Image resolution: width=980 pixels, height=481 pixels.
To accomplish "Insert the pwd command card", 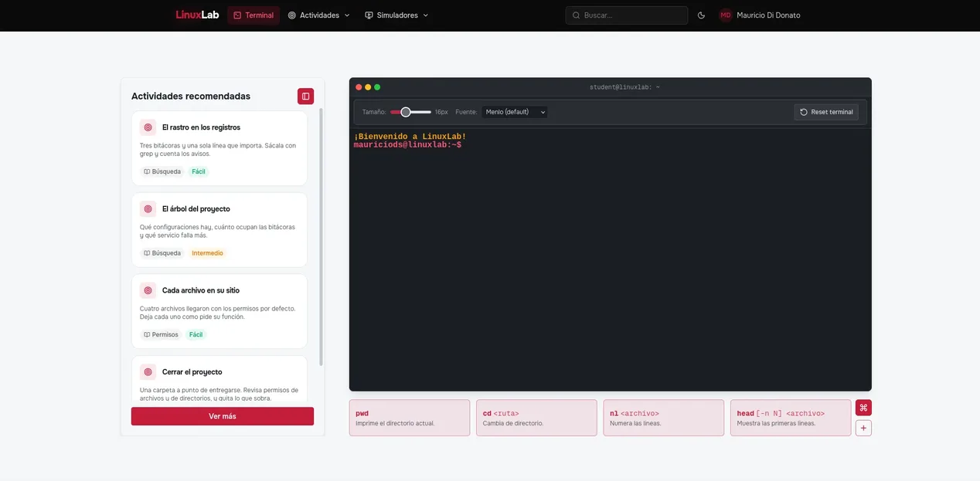I will [410, 418].
